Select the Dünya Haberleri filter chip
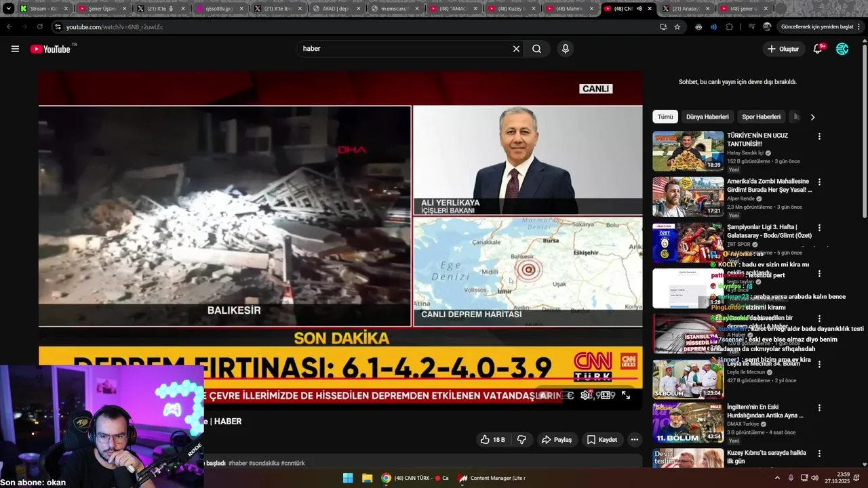This screenshot has height=488, width=868. (707, 117)
